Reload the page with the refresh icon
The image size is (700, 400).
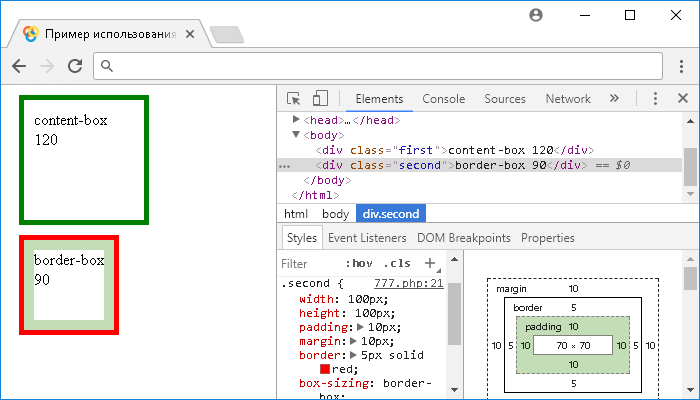[x=75, y=66]
